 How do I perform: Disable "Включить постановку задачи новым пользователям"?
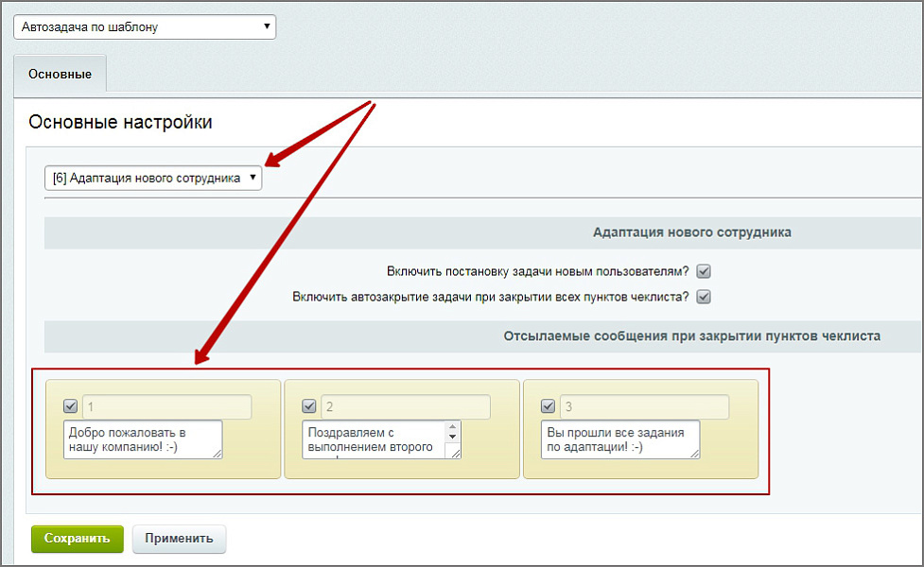[x=703, y=270]
